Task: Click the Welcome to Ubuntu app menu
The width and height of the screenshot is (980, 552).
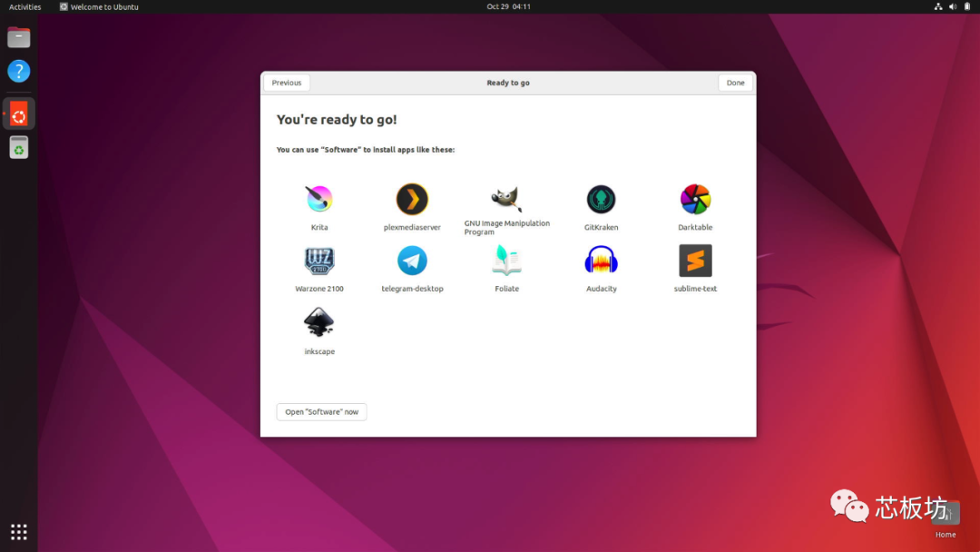Action: [99, 7]
